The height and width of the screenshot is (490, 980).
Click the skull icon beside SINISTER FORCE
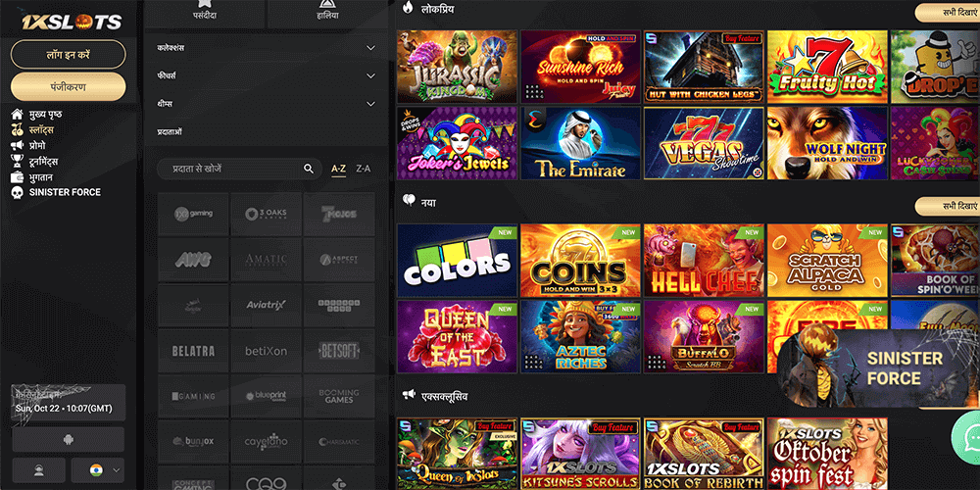(x=18, y=192)
